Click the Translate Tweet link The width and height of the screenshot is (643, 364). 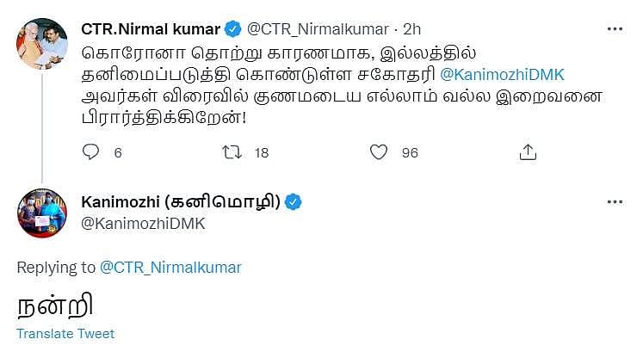point(65,334)
